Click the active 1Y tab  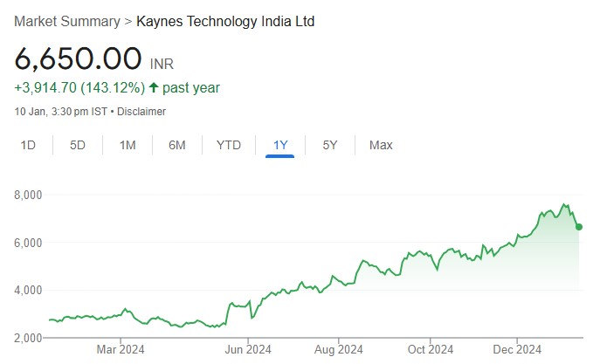coord(280,145)
